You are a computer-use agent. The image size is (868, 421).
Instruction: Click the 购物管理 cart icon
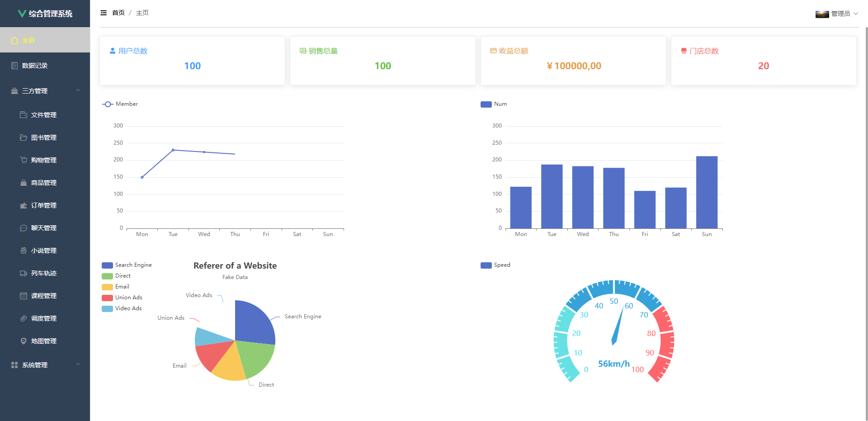point(24,160)
